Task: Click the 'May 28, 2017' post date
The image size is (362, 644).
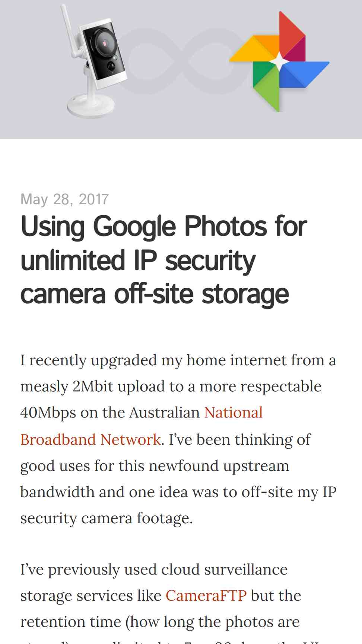Action: coord(64,199)
